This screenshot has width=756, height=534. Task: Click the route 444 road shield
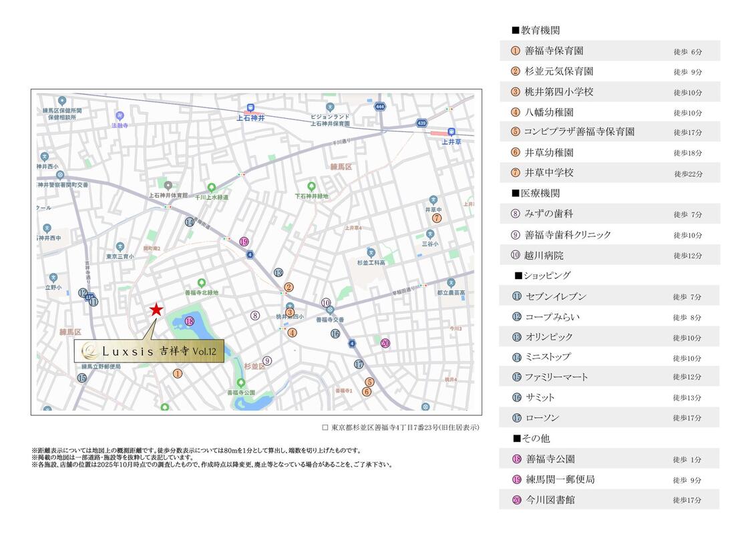[x=379, y=106]
